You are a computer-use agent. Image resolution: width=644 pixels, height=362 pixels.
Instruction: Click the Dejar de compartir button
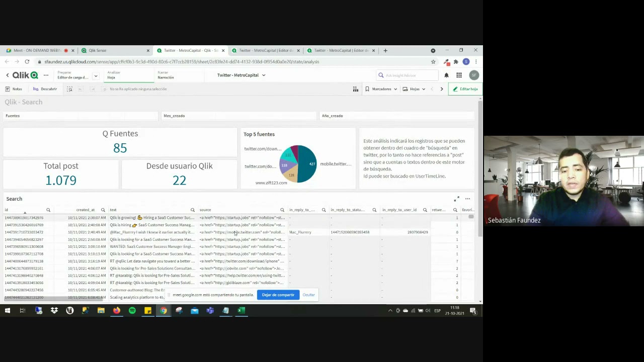[278, 295]
